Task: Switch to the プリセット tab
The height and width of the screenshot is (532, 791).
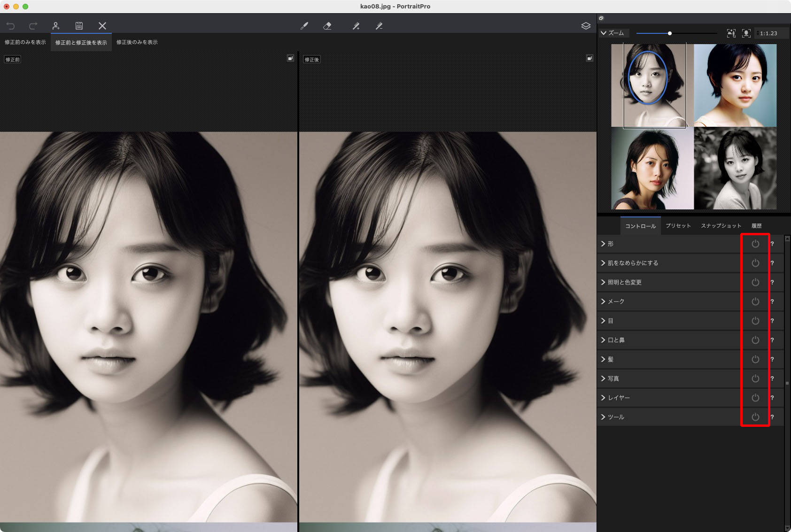Action: pos(678,226)
